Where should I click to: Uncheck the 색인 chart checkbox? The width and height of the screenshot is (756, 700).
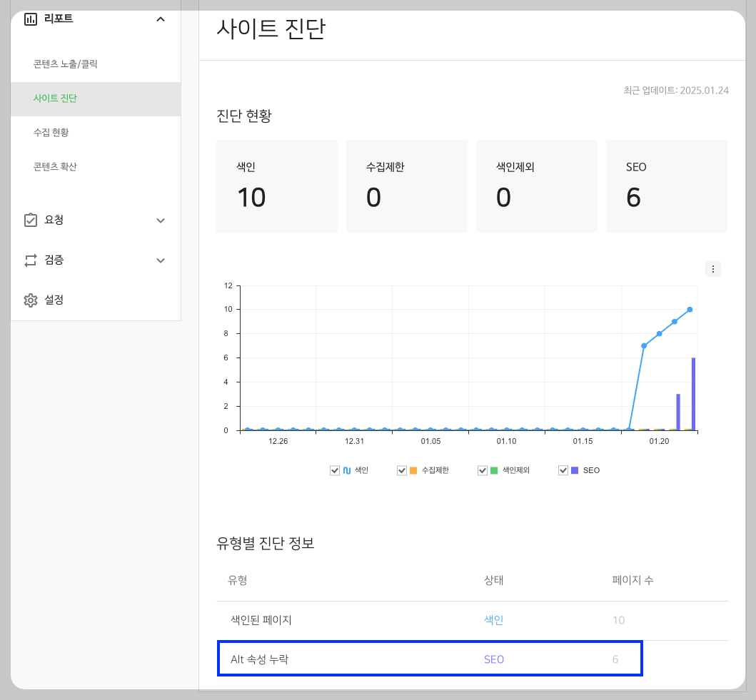pyautogui.click(x=334, y=470)
